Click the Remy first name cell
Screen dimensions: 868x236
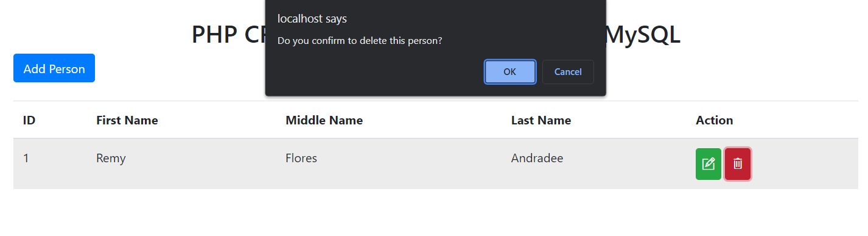[x=111, y=159]
